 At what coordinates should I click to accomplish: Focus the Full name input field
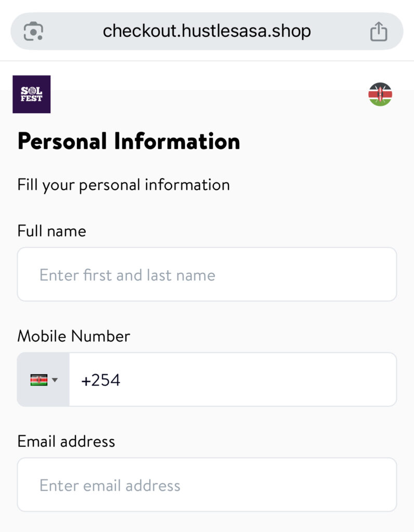click(207, 274)
